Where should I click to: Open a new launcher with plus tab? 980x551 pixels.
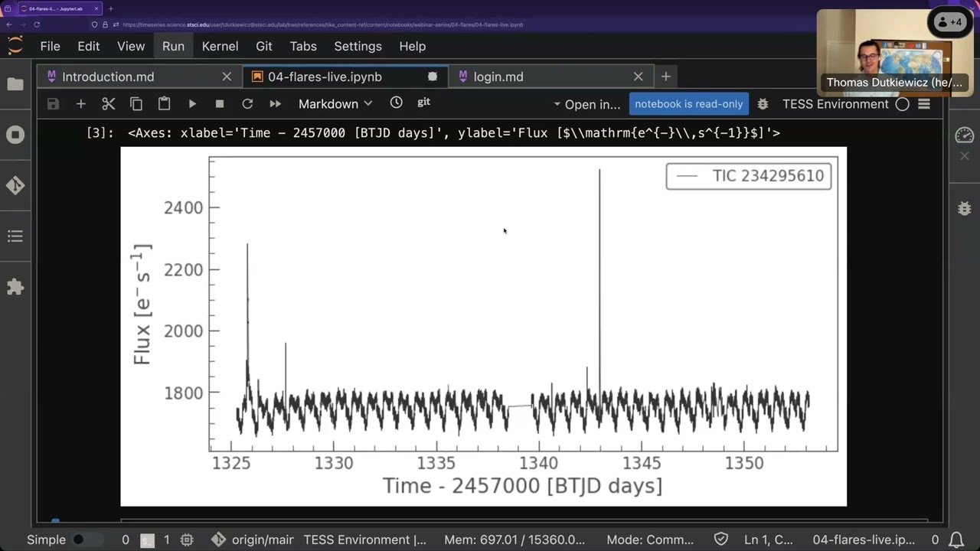click(x=666, y=77)
